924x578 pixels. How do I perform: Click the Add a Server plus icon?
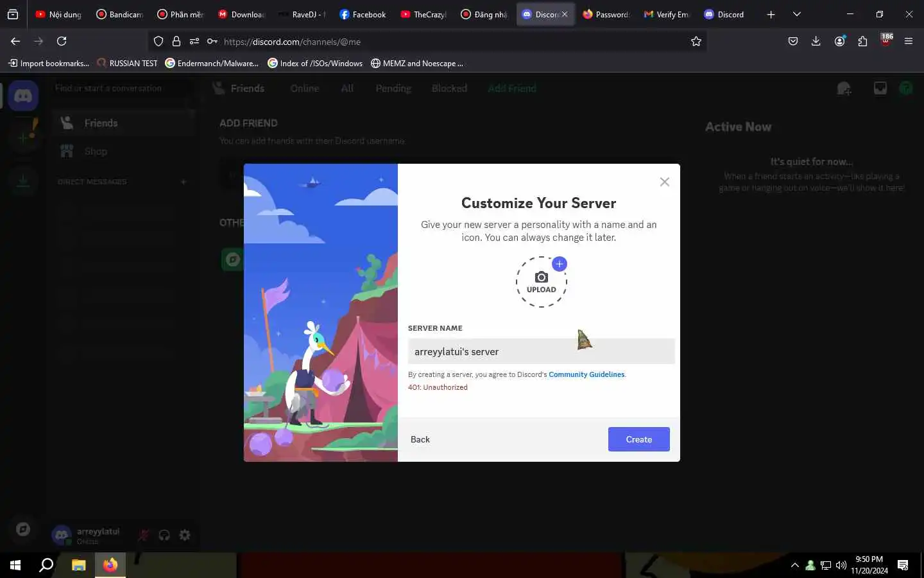click(23, 137)
